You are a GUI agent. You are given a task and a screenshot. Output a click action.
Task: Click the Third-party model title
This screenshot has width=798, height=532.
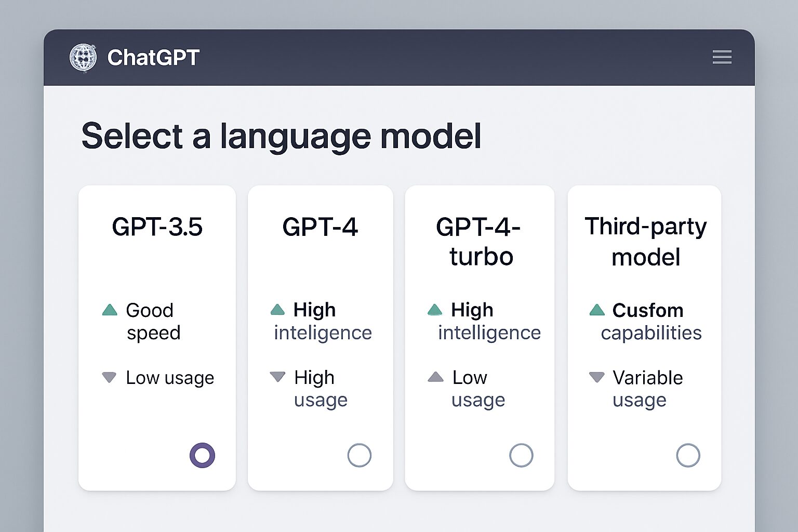(646, 242)
